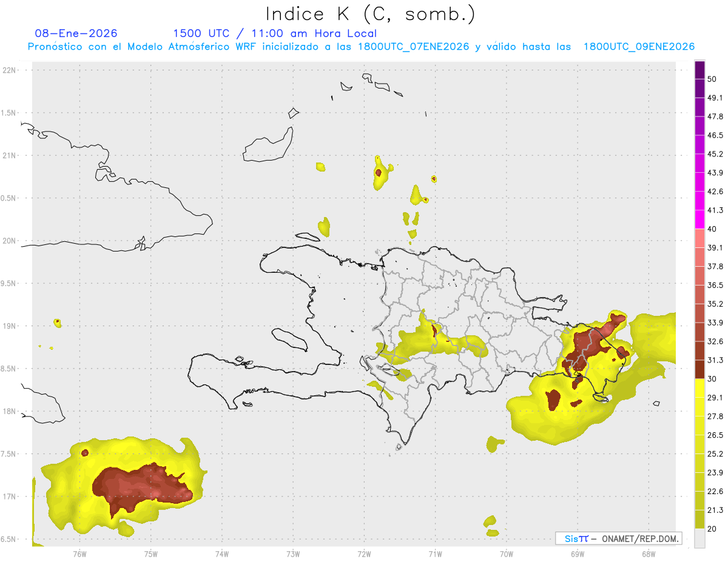Click the "40" color scale value
728x562 pixels.
pos(713,229)
